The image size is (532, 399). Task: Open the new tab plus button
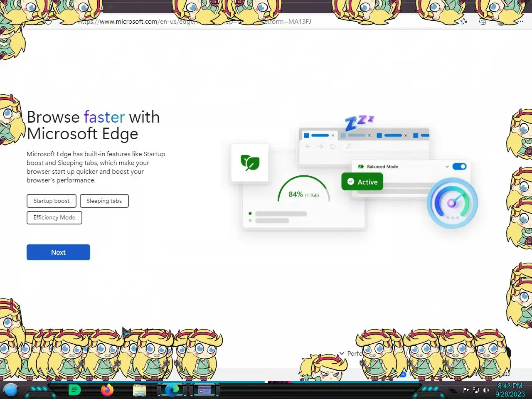point(110,7)
